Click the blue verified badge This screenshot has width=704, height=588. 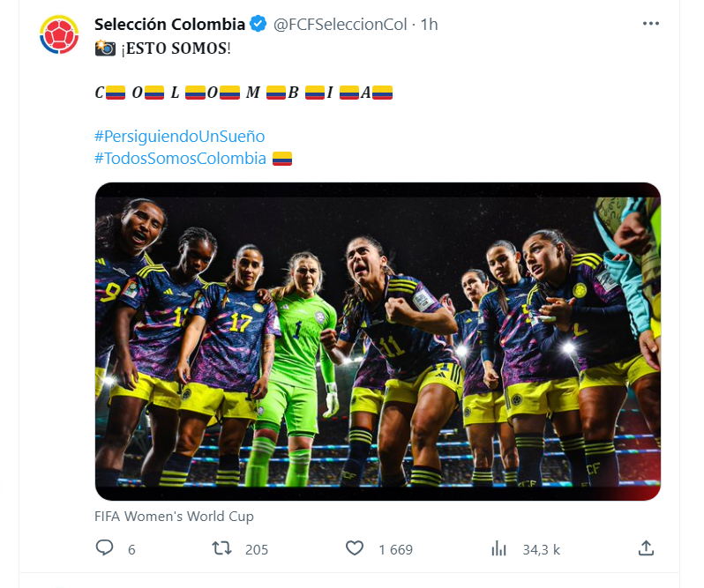click(x=259, y=25)
